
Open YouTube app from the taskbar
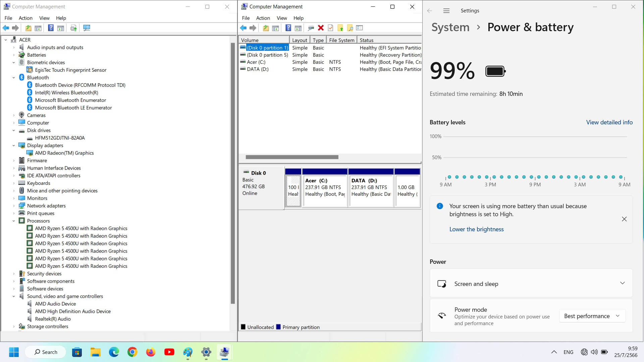169,352
